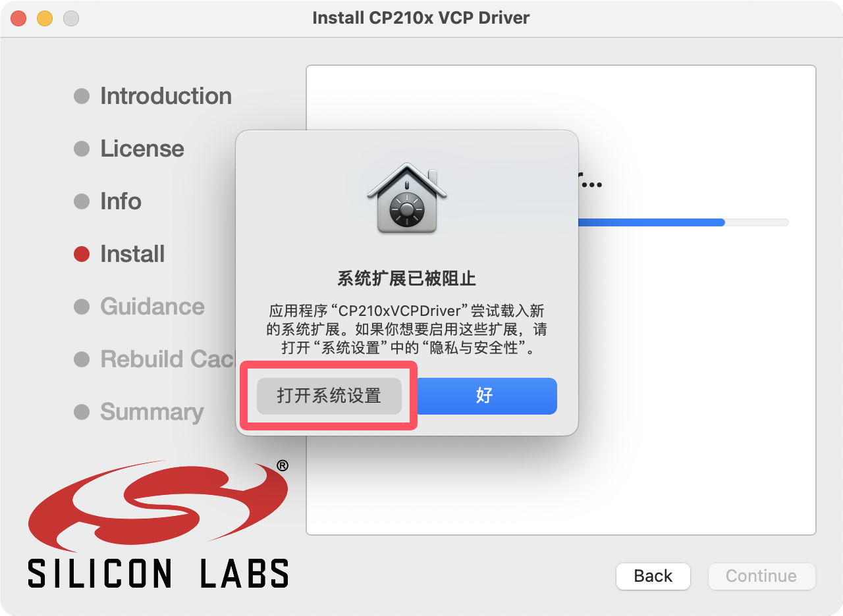Click the yellow minimize window button
843x616 pixels.
click(45, 18)
